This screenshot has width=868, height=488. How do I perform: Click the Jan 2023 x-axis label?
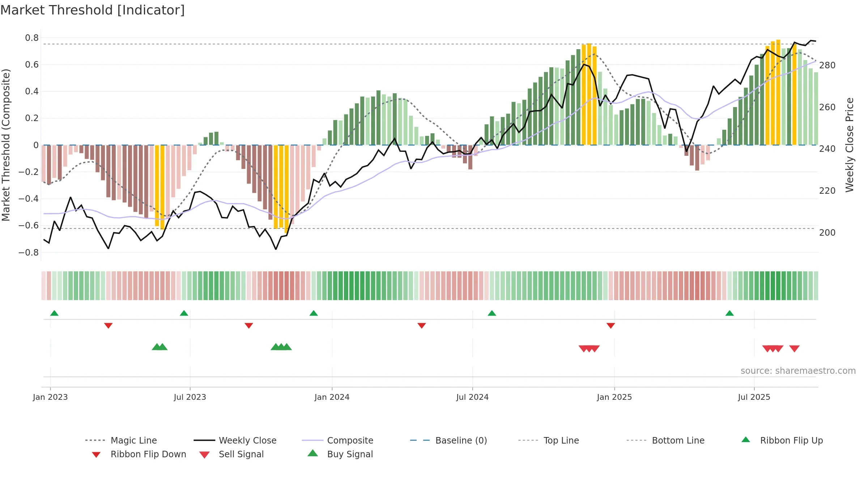tap(50, 397)
